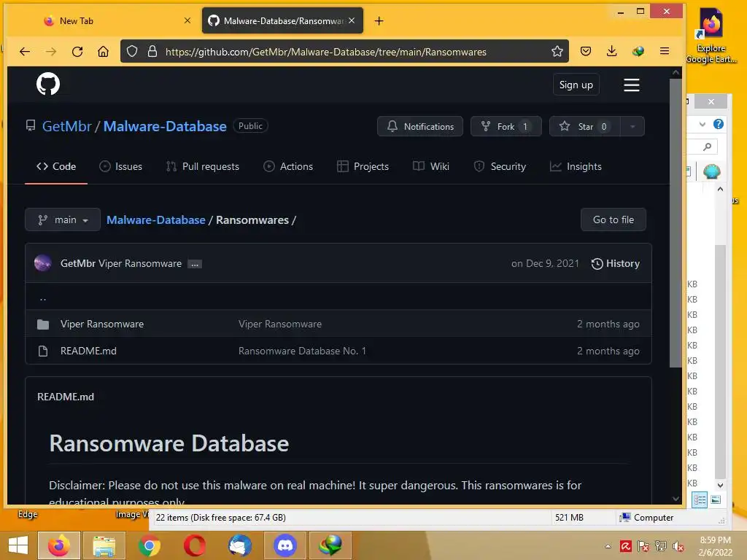The width and height of the screenshot is (747, 560).
Task: Open the GitHub hamburger menu
Action: [x=631, y=85]
